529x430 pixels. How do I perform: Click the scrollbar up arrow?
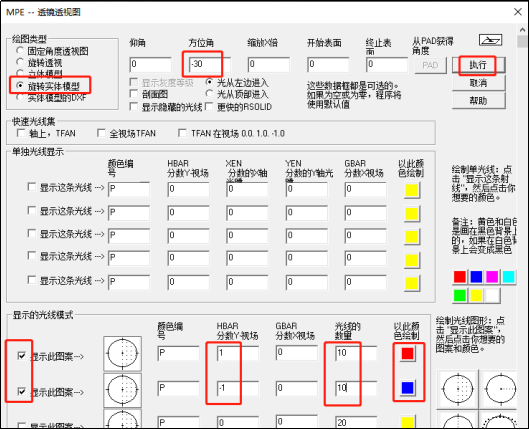(x=522, y=30)
